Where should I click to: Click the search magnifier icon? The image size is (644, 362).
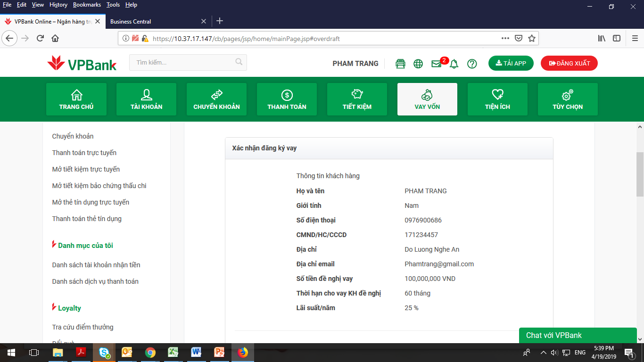pos(239,62)
